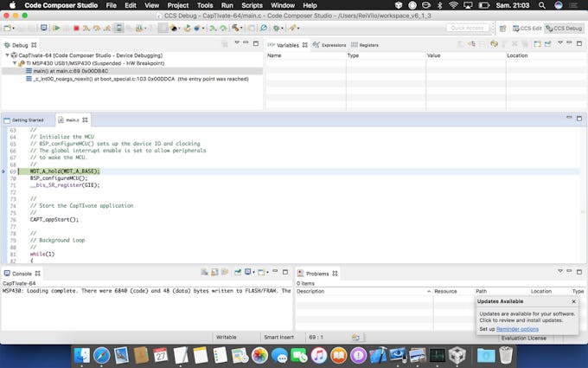This screenshot has width=588, height=368.
Task: Open the hammer build dropdown arrow
Action: click(241, 29)
